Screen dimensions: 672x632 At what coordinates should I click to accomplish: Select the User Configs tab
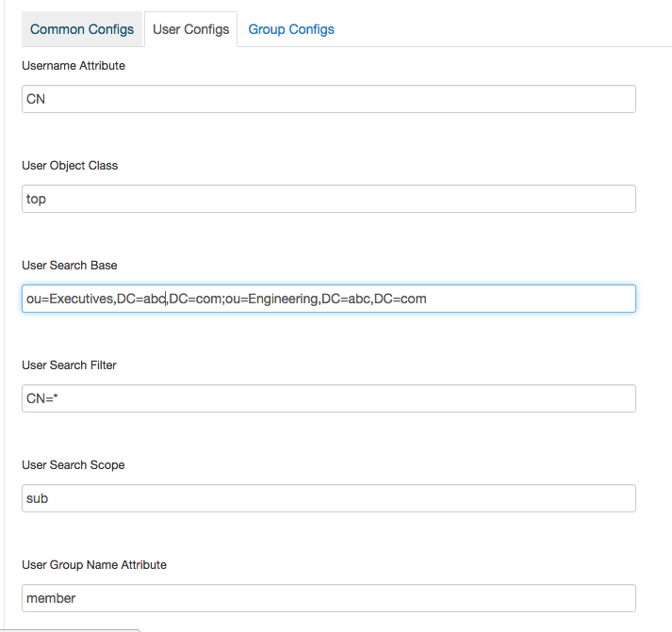(x=190, y=29)
